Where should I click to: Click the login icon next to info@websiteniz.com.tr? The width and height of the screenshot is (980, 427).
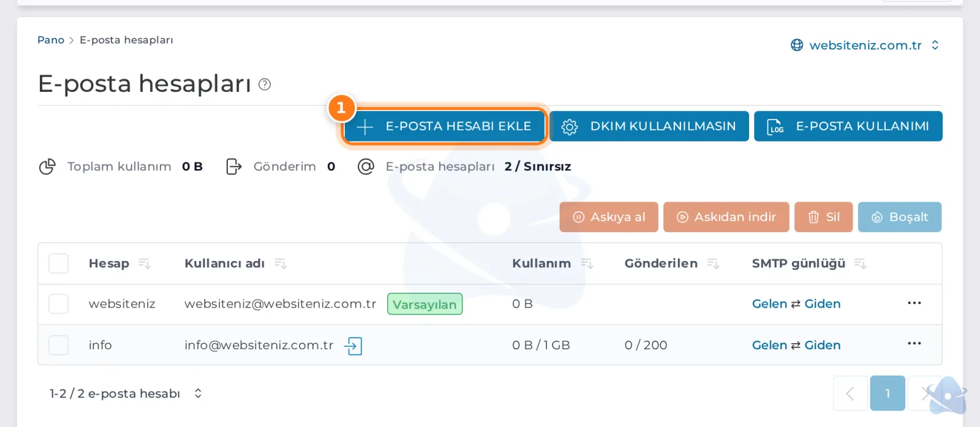[x=353, y=346]
